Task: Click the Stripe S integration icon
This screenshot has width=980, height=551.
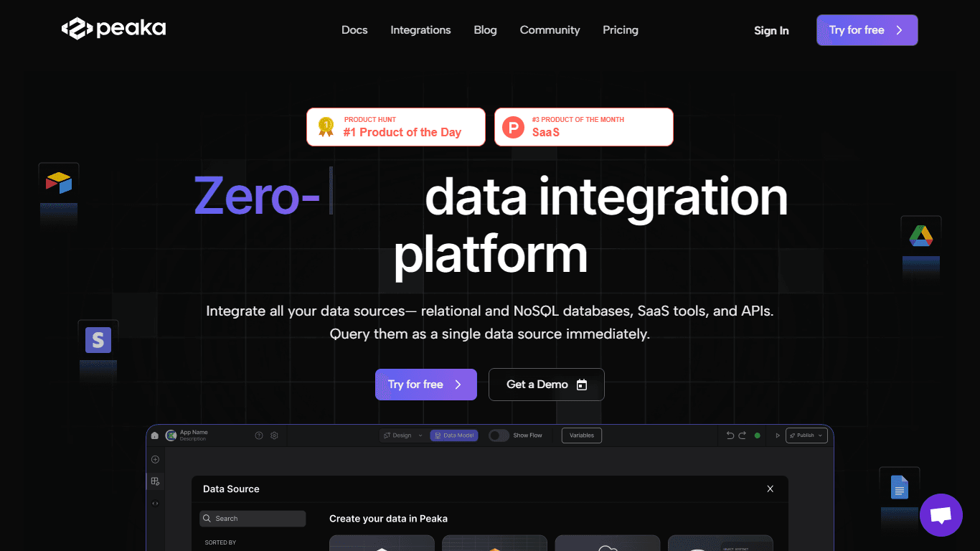Action: coord(98,339)
